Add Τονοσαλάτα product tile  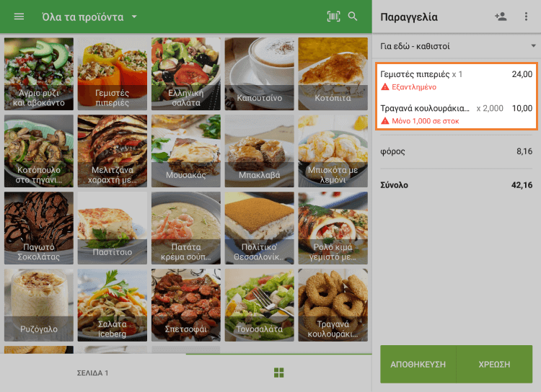coord(260,305)
